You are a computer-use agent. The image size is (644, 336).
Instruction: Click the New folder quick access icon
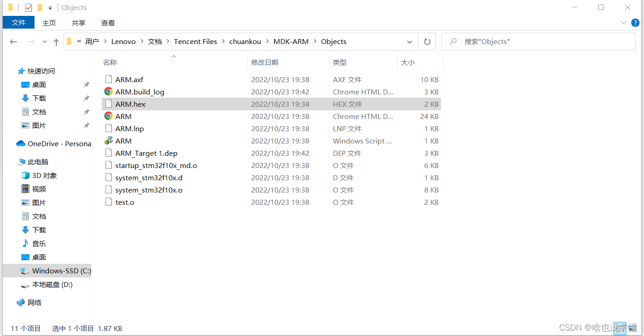click(x=40, y=8)
